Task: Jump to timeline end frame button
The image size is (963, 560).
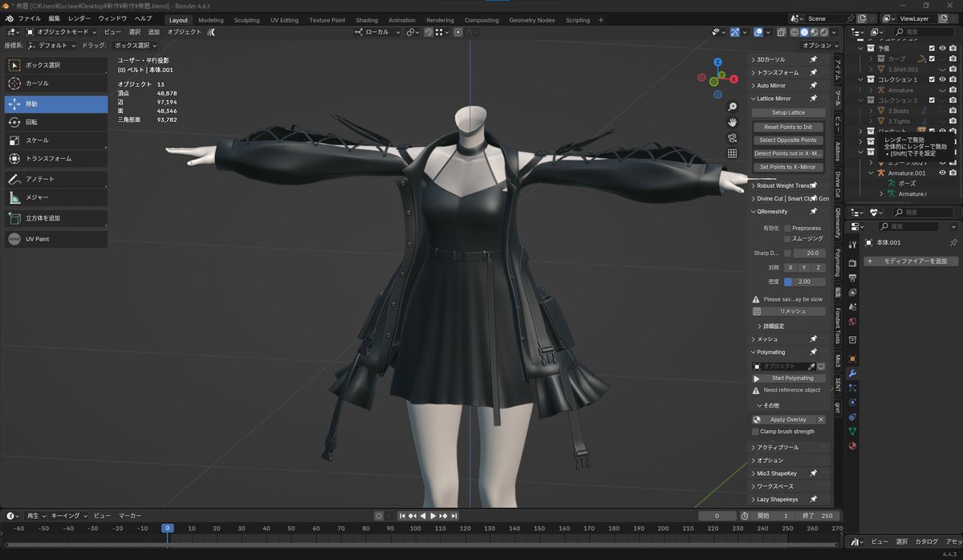Action: point(454,516)
